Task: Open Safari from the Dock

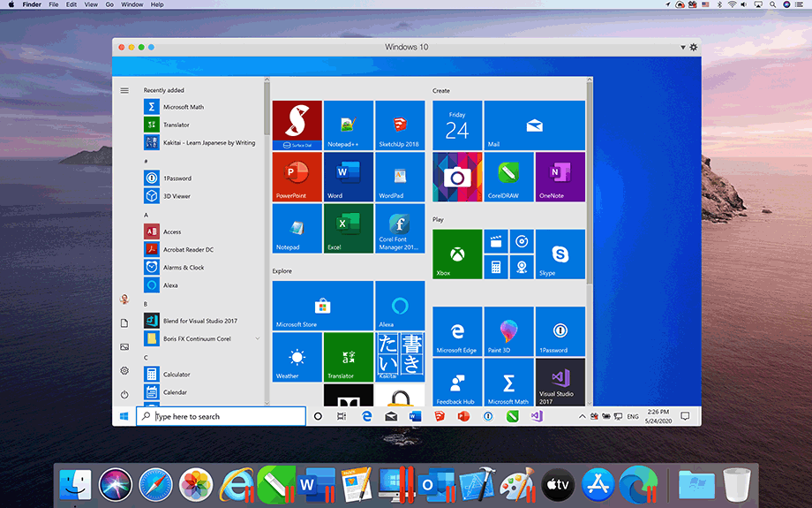Action: tap(155, 485)
